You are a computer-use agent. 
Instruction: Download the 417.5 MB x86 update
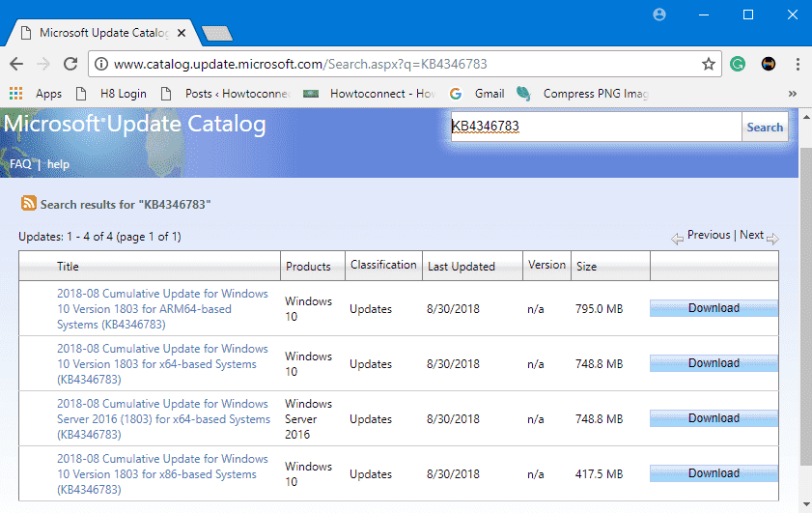pyautogui.click(x=714, y=473)
